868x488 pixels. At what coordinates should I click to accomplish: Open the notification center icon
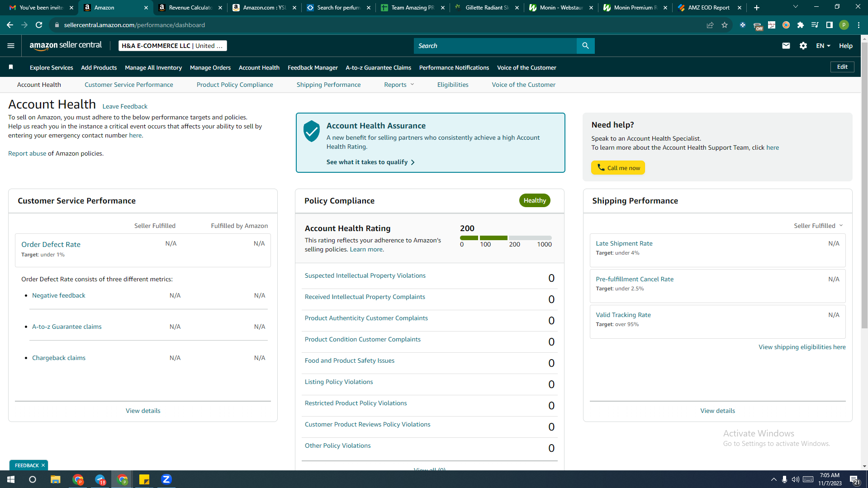tap(855, 480)
